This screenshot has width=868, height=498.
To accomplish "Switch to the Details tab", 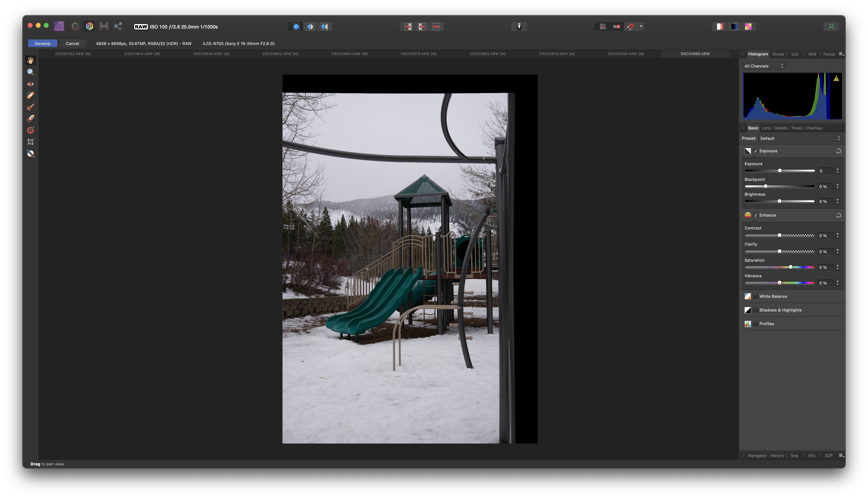I will pyautogui.click(x=780, y=128).
